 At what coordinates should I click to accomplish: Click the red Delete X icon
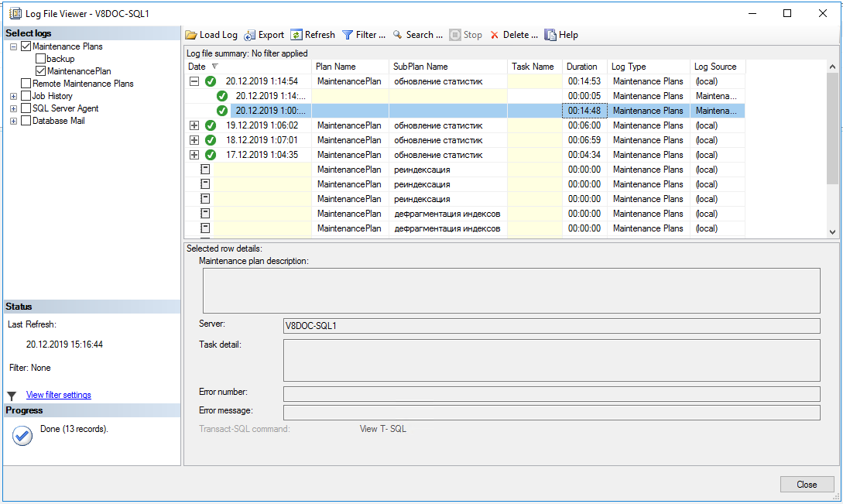[x=494, y=35]
